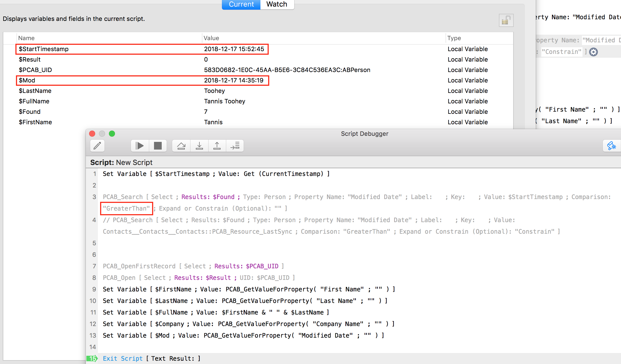
Task: Click the Halt Script stop button
Action: pos(158,146)
